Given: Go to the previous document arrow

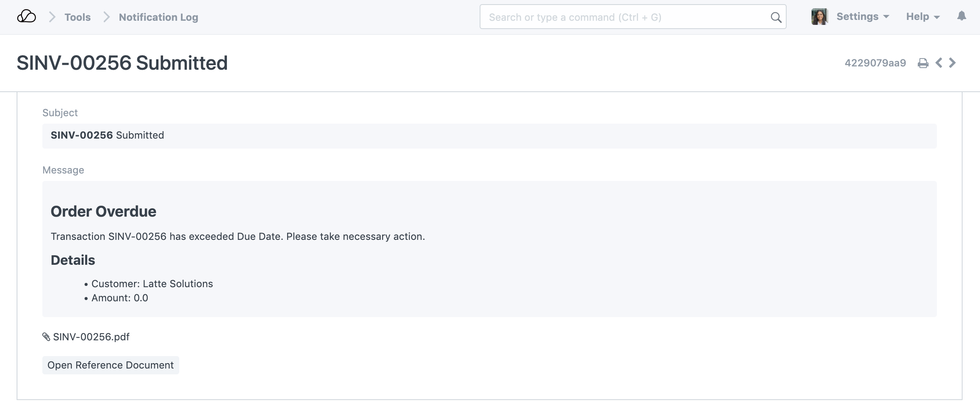Looking at the screenshot, I should [x=939, y=63].
